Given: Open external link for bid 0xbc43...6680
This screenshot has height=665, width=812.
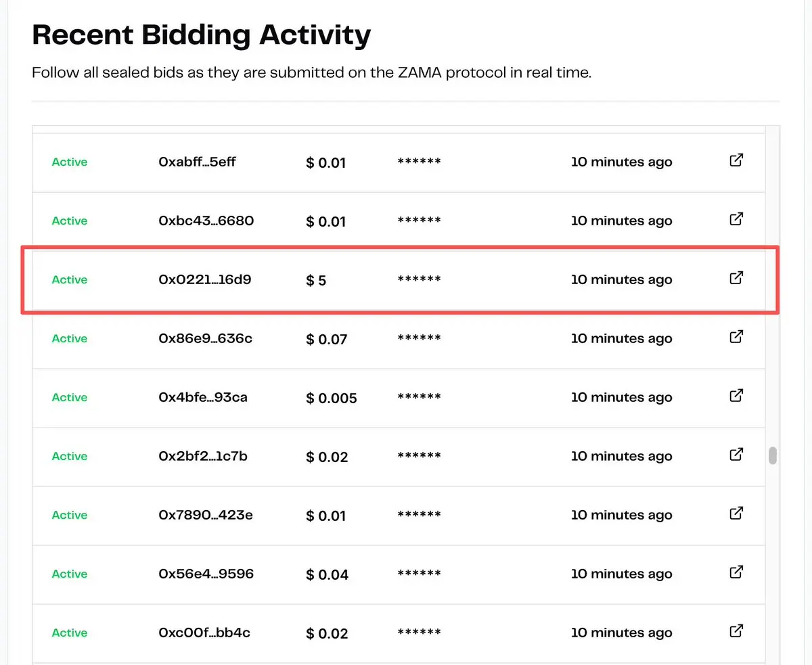Looking at the screenshot, I should (736, 219).
